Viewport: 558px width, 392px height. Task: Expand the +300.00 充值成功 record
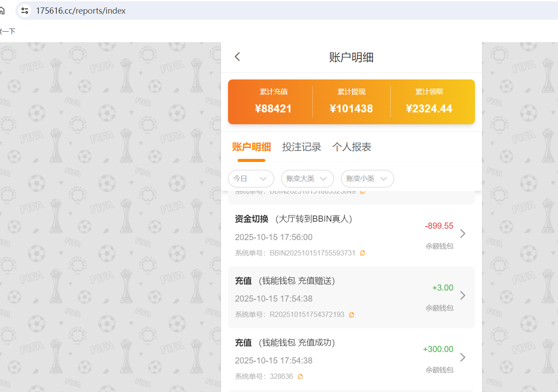click(x=462, y=357)
